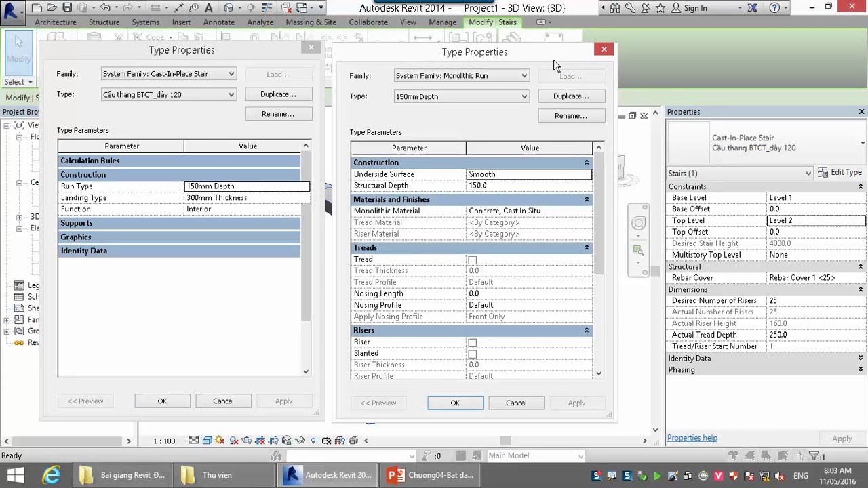Viewport: 868px width, 488px height.
Task: Click the Nosing Length value field
Action: pyautogui.click(x=529, y=293)
